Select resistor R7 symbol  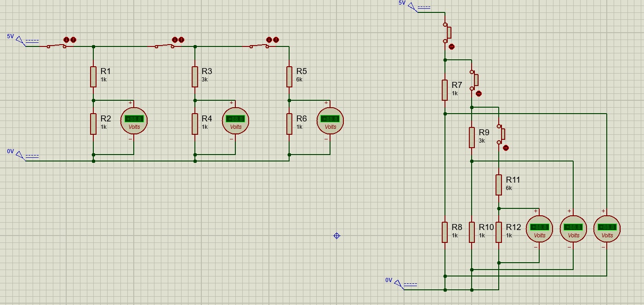pos(445,90)
